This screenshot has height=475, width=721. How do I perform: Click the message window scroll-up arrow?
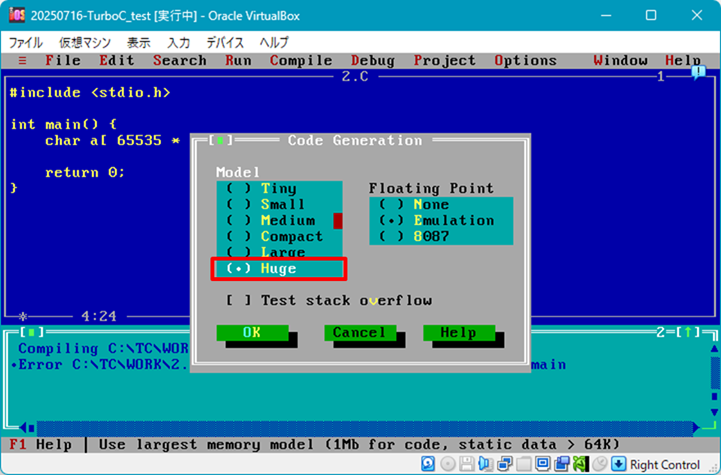pyautogui.click(x=714, y=349)
